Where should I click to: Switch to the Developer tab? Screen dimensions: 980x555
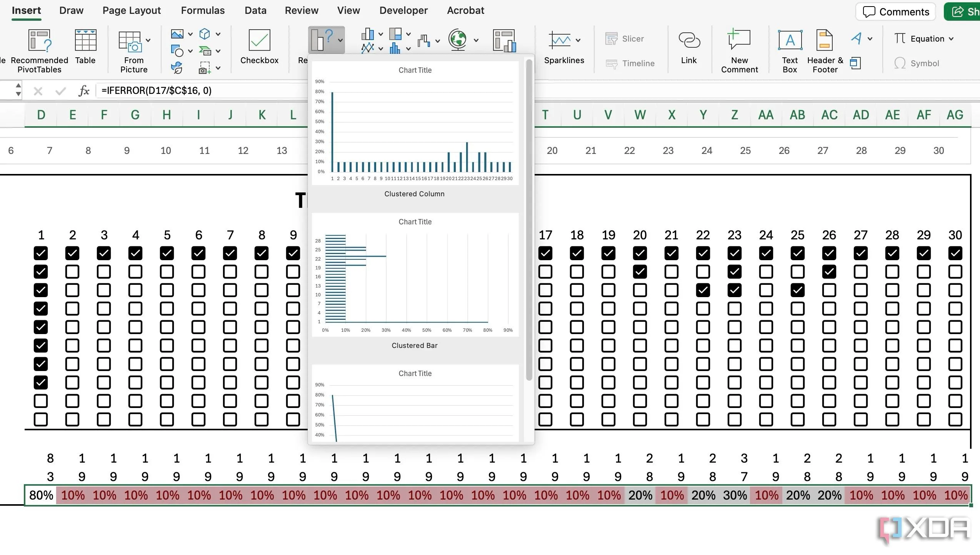(403, 10)
